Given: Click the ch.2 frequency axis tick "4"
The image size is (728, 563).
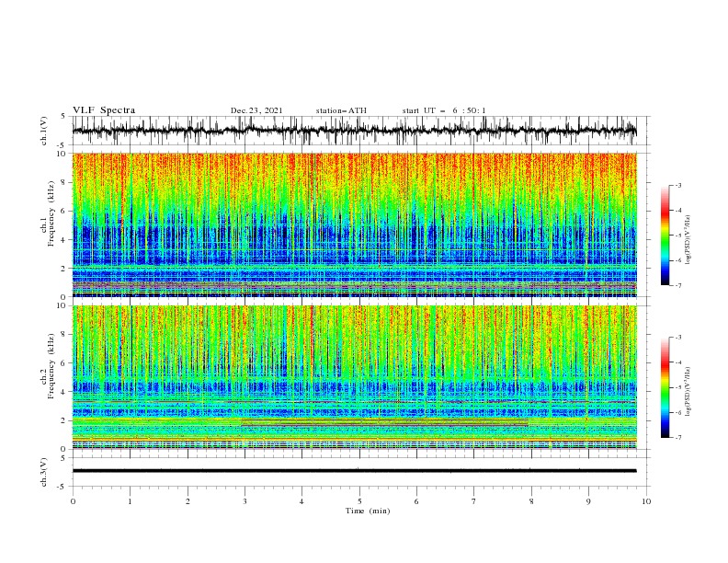Looking at the screenshot, I should coord(64,392).
